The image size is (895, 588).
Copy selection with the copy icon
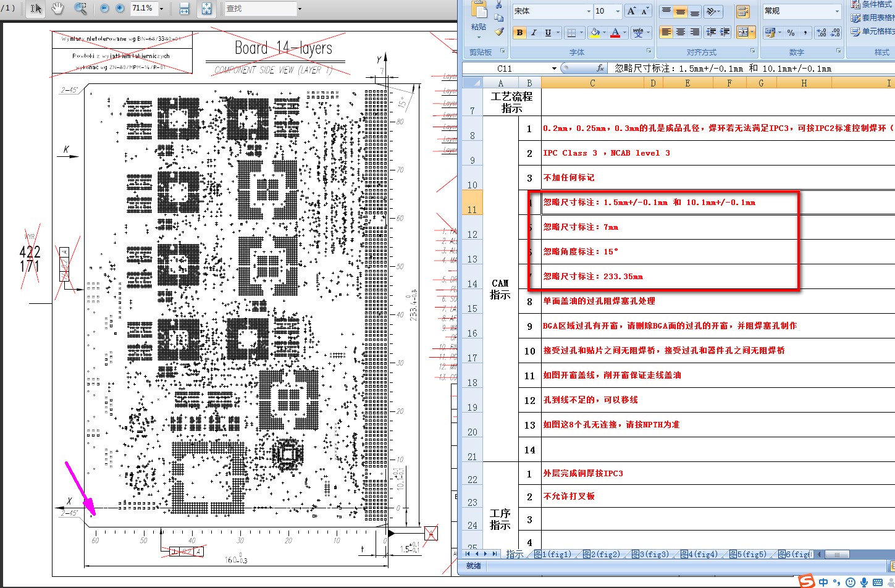[499, 19]
